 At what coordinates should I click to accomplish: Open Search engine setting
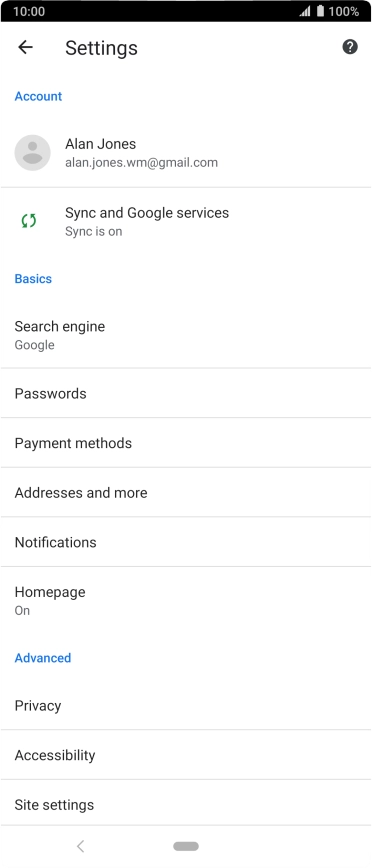[186, 335]
